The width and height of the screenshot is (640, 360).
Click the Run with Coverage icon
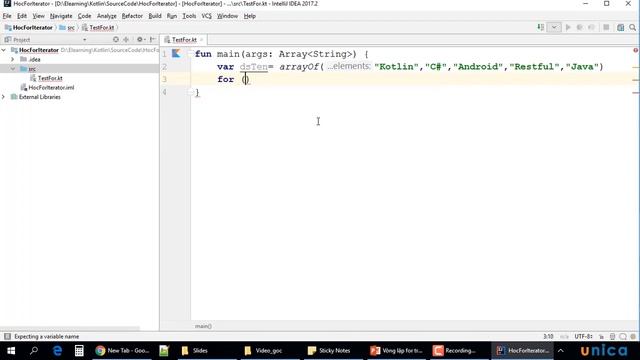click(x=591, y=27)
